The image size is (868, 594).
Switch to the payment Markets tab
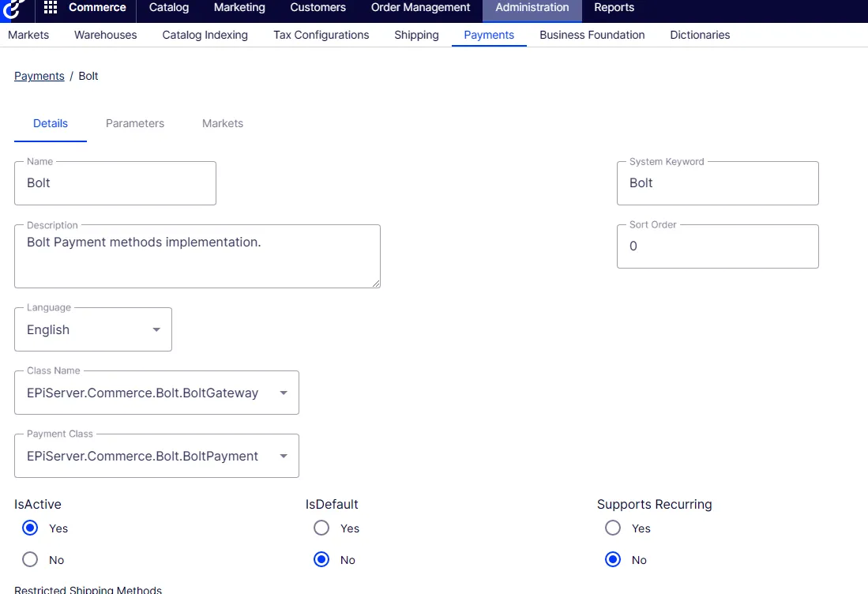click(x=223, y=123)
